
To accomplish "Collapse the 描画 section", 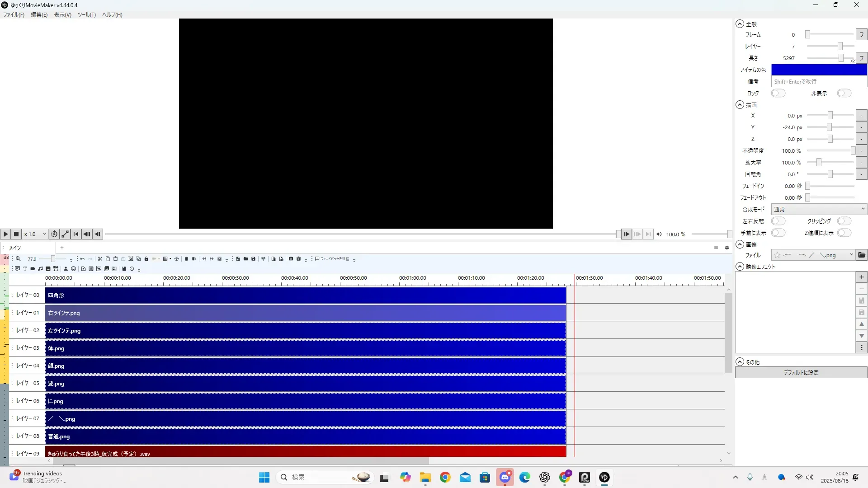I will (740, 105).
